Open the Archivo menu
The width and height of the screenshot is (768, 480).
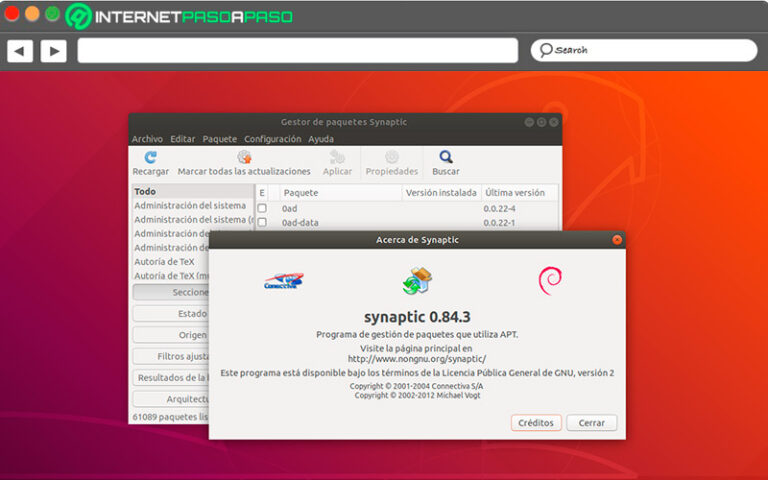coord(147,139)
